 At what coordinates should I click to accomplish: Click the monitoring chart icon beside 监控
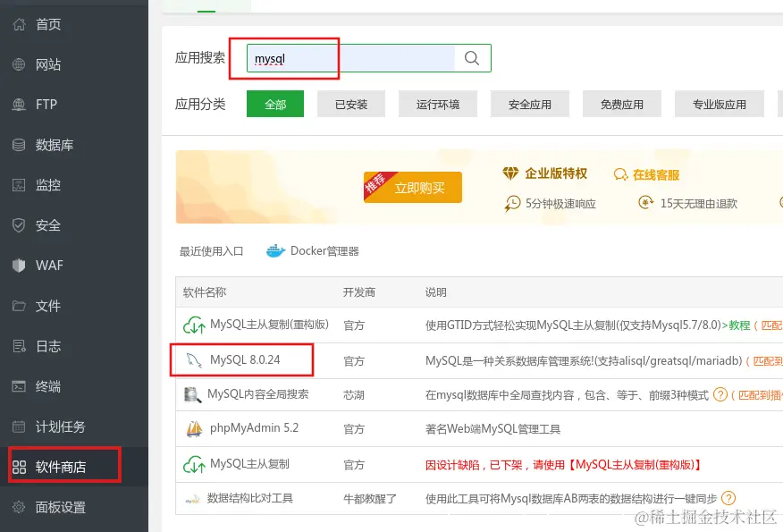click(x=19, y=185)
